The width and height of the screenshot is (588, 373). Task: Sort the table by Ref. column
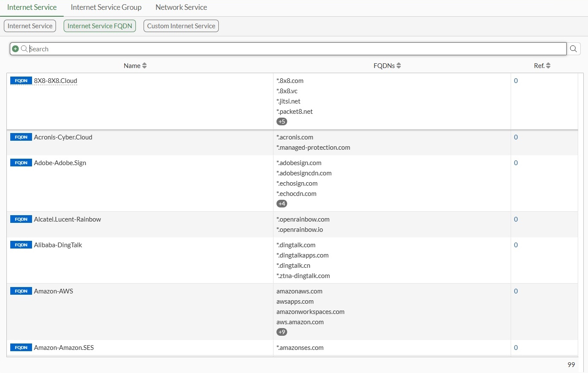(542, 65)
